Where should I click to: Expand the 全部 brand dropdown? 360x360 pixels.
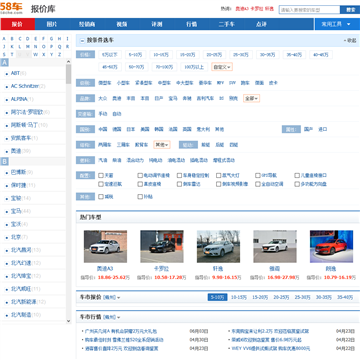pyautogui.click(x=251, y=98)
